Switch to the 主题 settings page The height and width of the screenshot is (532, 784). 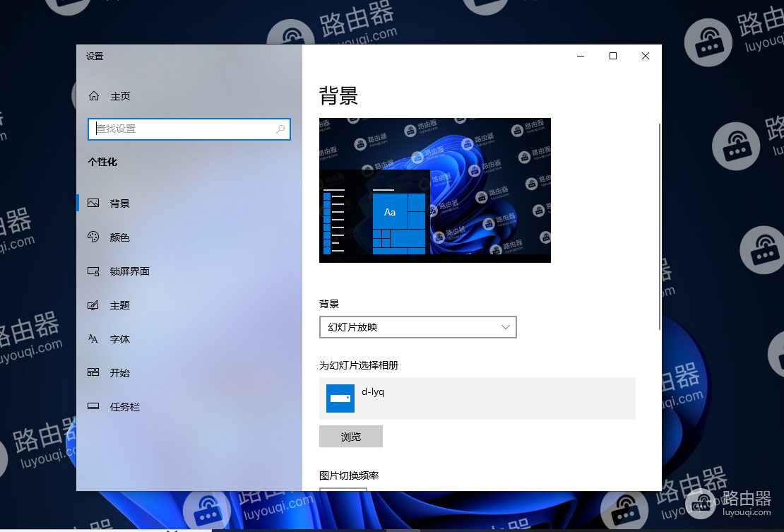(189, 305)
